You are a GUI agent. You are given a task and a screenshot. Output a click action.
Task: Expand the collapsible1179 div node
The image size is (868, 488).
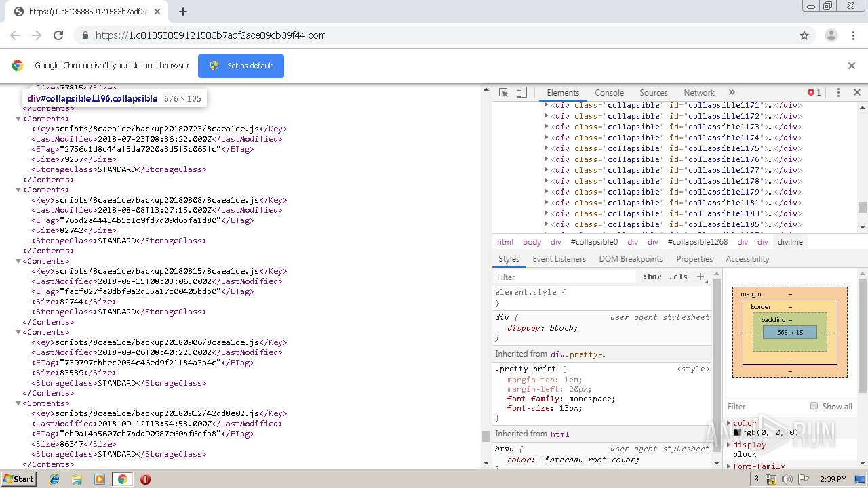(x=546, y=192)
